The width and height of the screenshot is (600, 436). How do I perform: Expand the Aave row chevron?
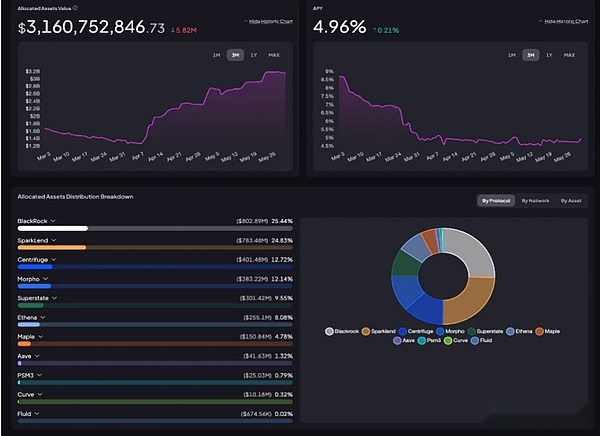click(x=37, y=356)
